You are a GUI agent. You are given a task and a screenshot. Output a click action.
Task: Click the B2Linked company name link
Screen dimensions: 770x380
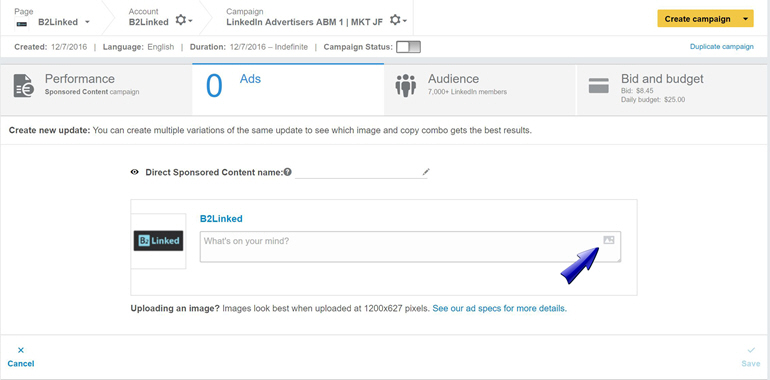pyautogui.click(x=221, y=219)
